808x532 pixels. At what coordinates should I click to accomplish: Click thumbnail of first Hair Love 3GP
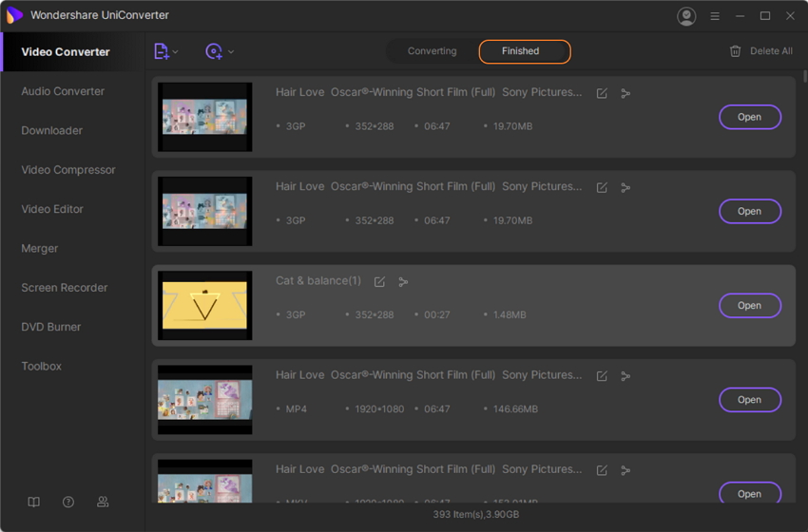204,117
